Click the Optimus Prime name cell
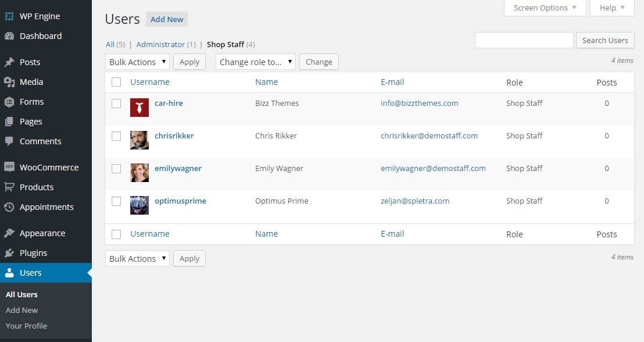This screenshot has height=342, width=644. pyautogui.click(x=282, y=201)
